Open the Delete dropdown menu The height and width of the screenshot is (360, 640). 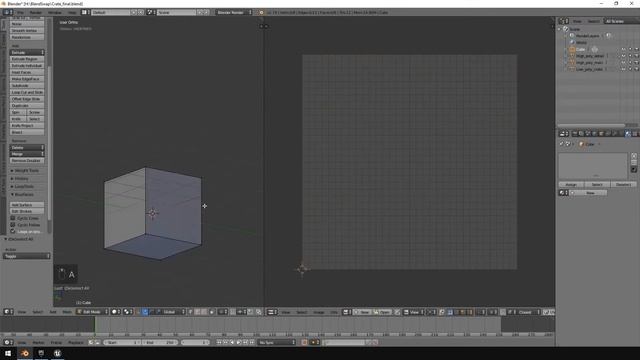pos(27,147)
